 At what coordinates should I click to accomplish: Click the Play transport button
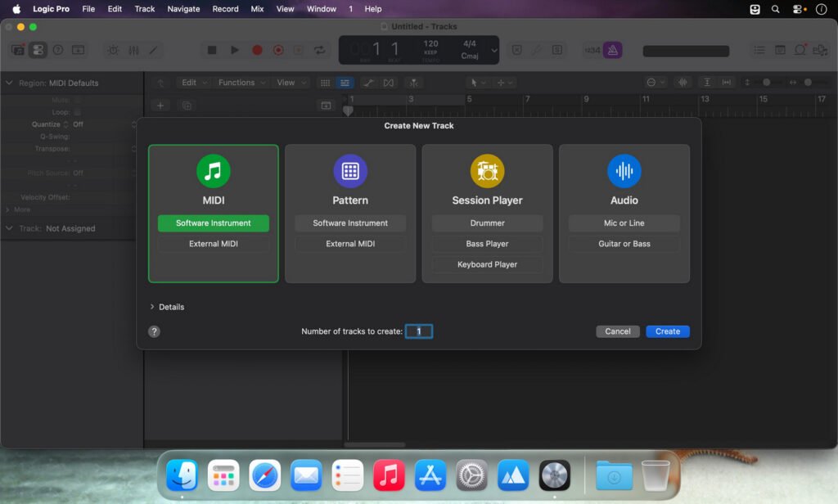point(234,50)
